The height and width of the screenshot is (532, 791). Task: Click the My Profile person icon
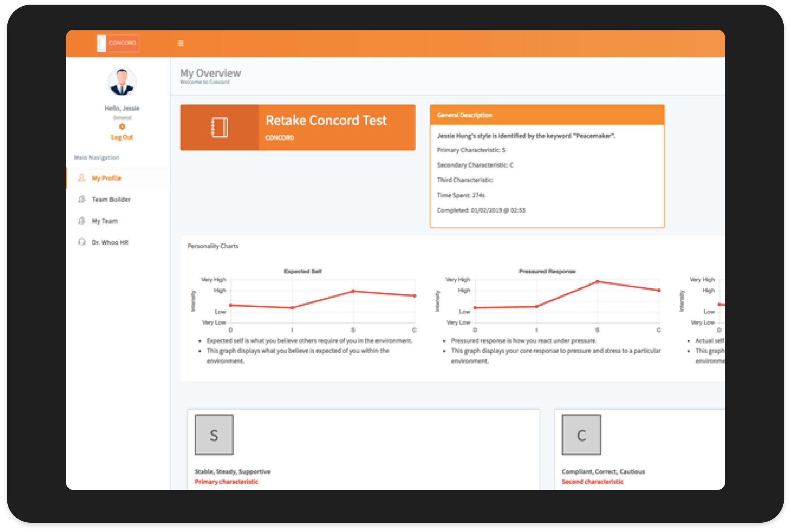tap(82, 178)
